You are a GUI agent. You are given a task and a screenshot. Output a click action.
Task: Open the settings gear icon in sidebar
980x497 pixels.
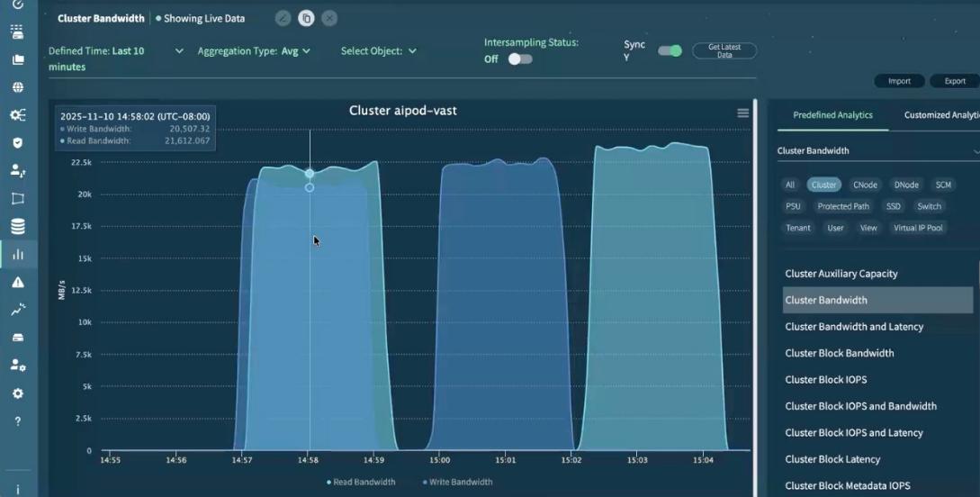tap(17, 393)
